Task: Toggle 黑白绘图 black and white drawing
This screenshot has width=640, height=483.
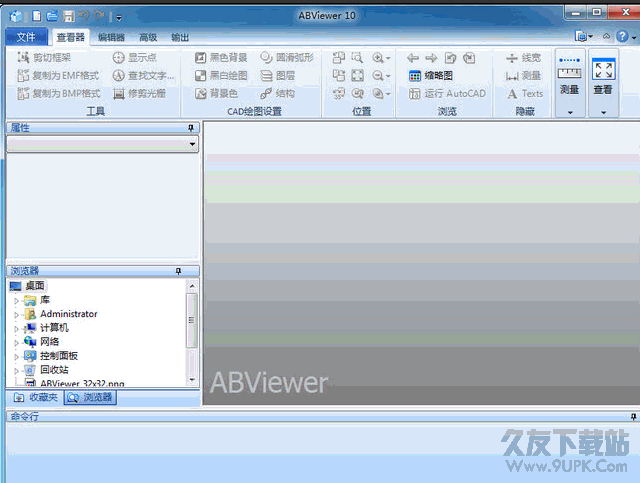Action: tap(221, 76)
